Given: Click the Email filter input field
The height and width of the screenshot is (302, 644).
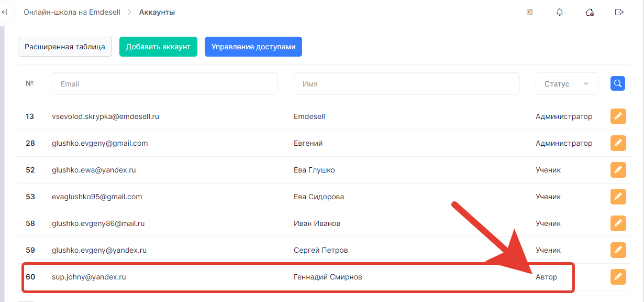Looking at the screenshot, I should pos(165,84).
